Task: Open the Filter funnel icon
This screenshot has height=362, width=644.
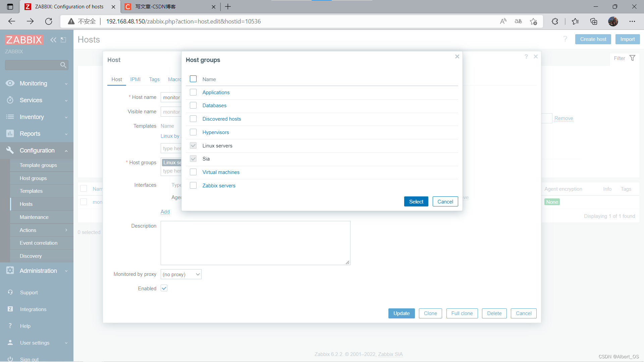Action: pos(632,58)
